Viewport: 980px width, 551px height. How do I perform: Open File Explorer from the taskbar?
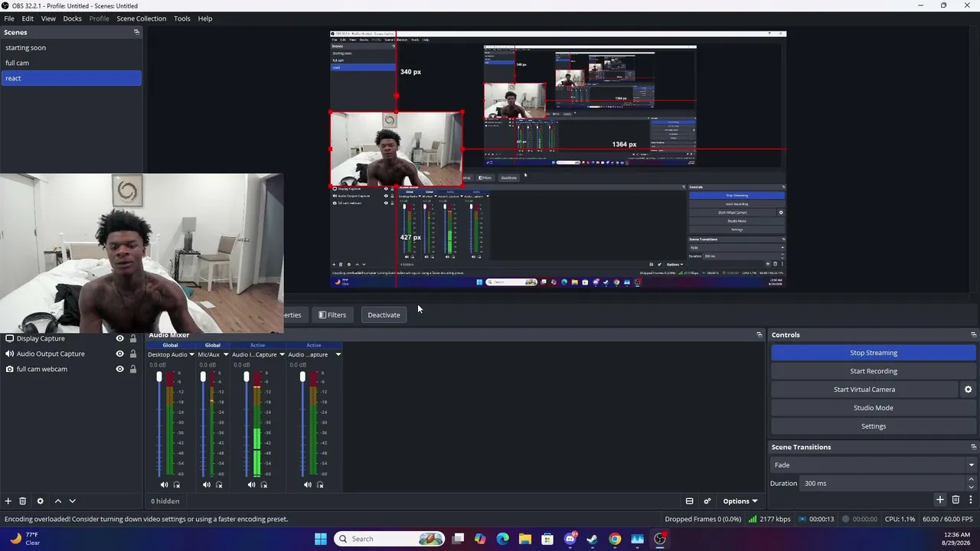point(524,539)
